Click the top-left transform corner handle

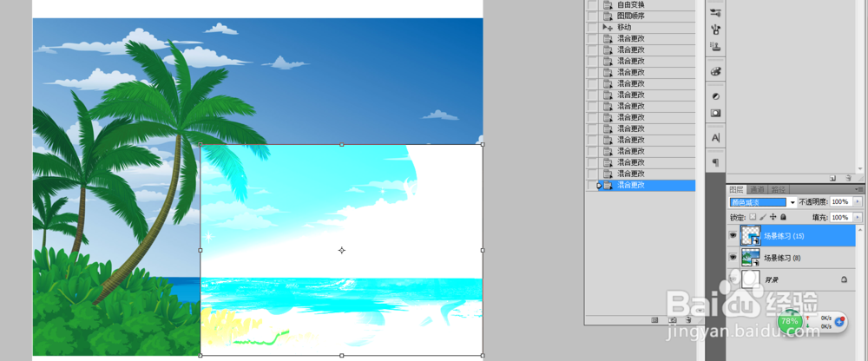coord(201,145)
